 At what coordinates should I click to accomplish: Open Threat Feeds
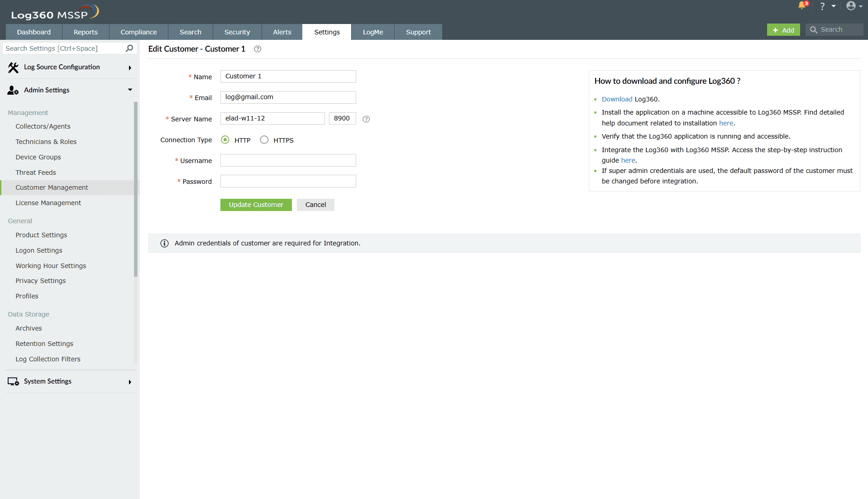36,173
